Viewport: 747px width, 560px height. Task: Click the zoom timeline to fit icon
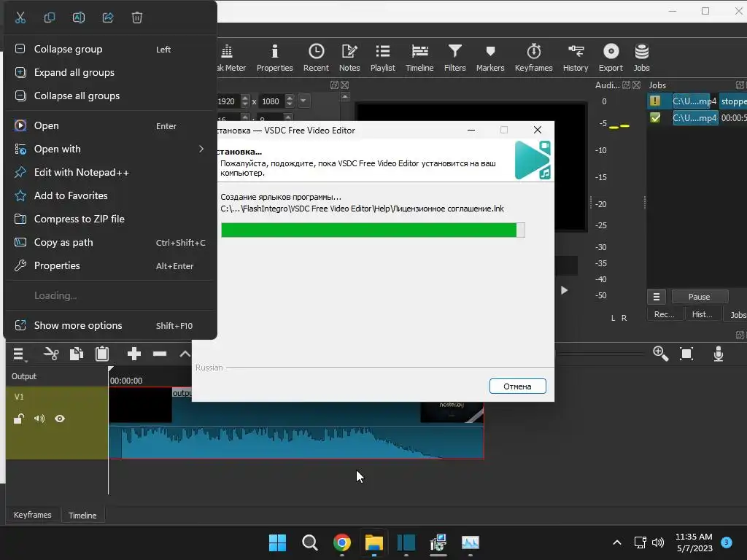[x=686, y=354]
